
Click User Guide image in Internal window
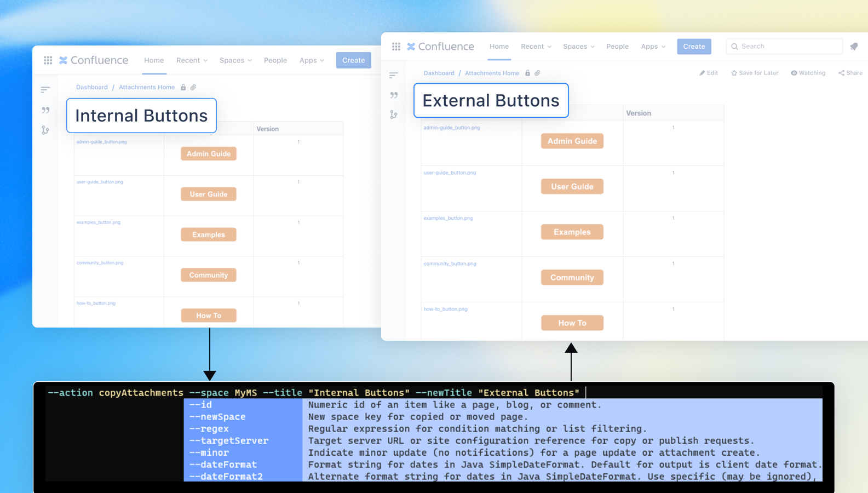pyautogui.click(x=209, y=194)
